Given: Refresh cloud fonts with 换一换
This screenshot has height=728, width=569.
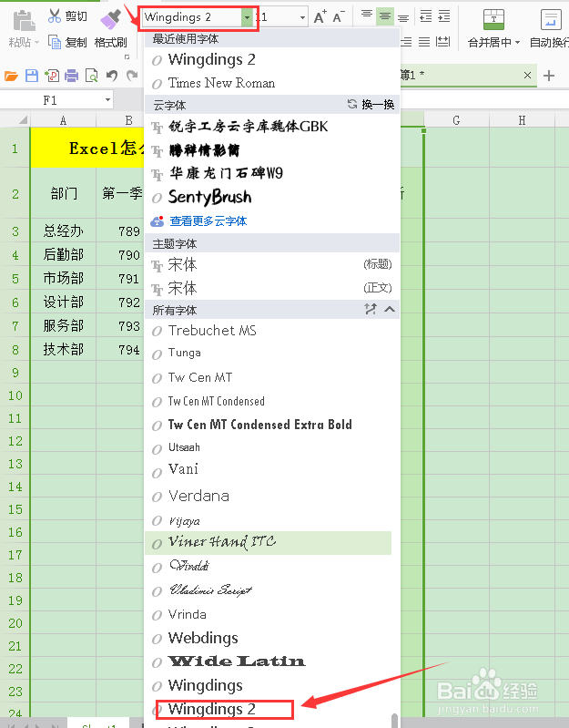Looking at the screenshot, I should pos(371,105).
